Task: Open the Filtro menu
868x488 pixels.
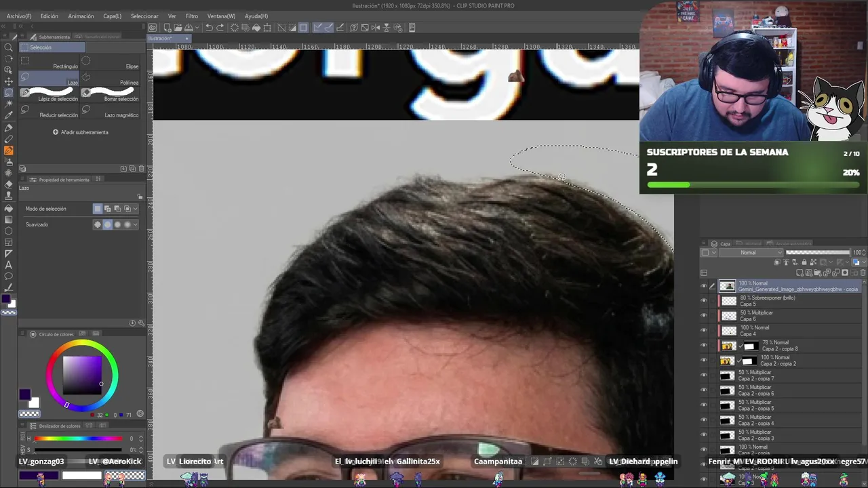Action: 192,16
